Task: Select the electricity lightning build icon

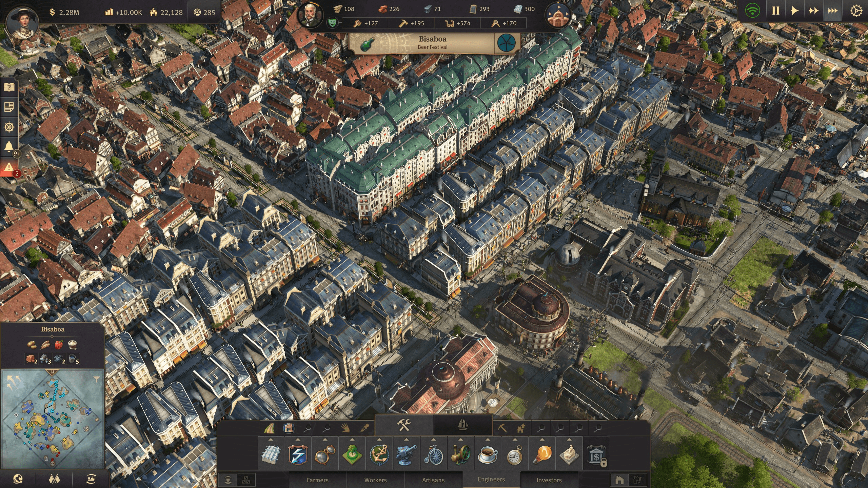Action: [x=298, y=455]
